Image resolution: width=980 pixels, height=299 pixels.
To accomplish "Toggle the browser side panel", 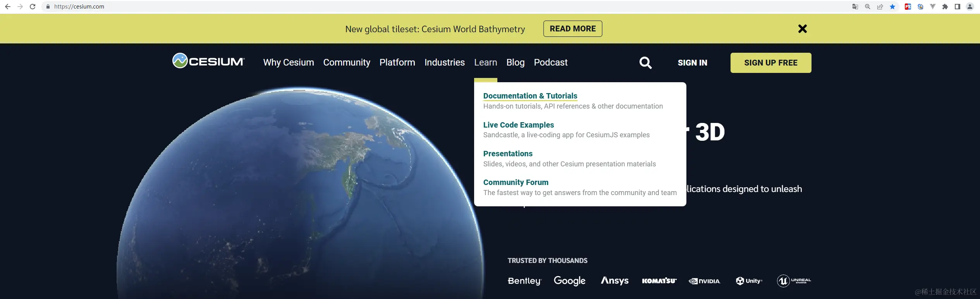I will click(x=958, y=7).
